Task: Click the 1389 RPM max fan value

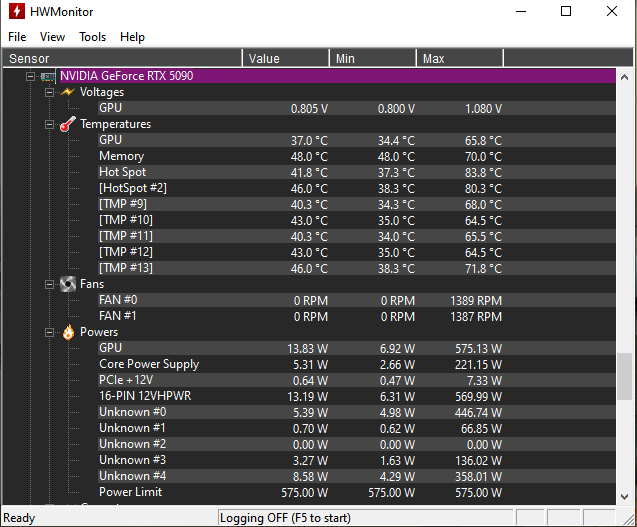Action: click(x=476, y=301)
